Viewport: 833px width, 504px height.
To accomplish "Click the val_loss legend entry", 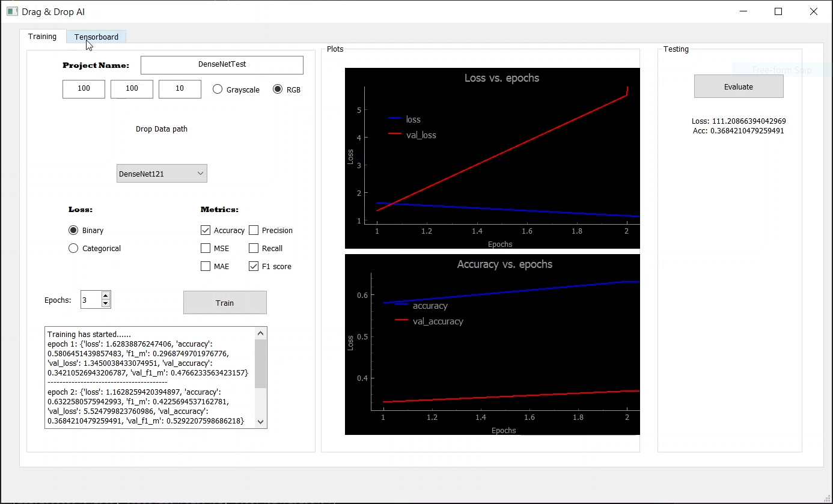I will pyautogui.click(x=412, y=135).
